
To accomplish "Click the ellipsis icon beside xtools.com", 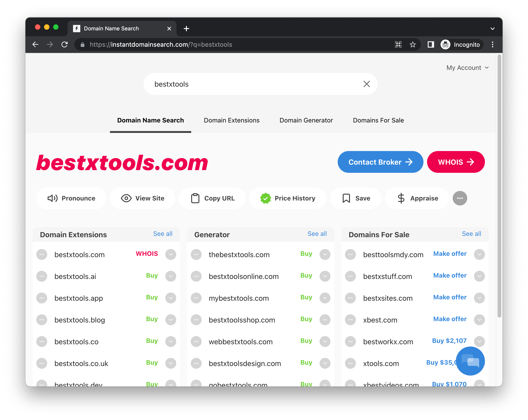I will (350, 364).
